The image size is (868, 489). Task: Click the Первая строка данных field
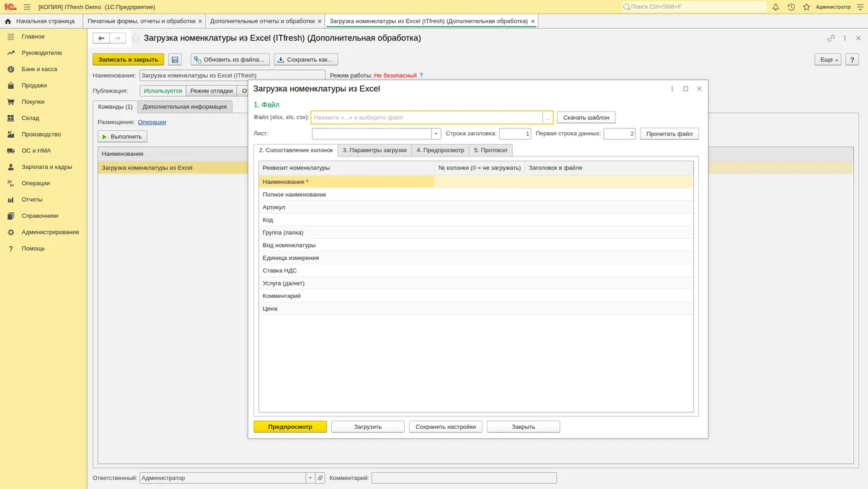tap(620, 133)
